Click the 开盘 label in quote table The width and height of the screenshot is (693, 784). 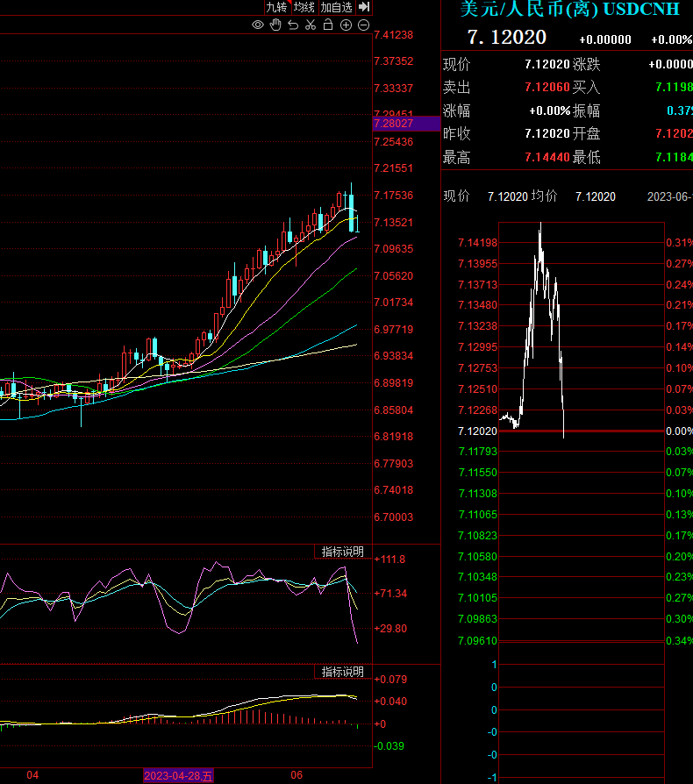586,133
